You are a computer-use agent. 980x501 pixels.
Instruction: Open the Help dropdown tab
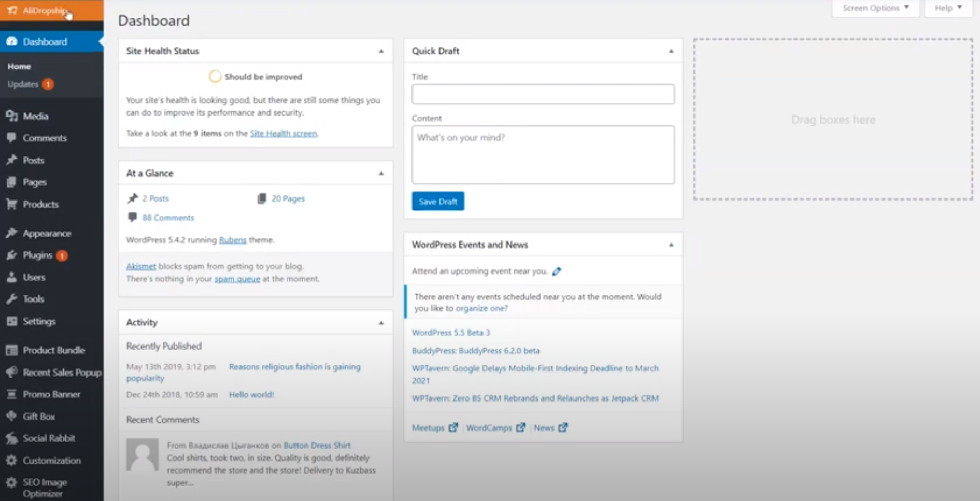948,8
